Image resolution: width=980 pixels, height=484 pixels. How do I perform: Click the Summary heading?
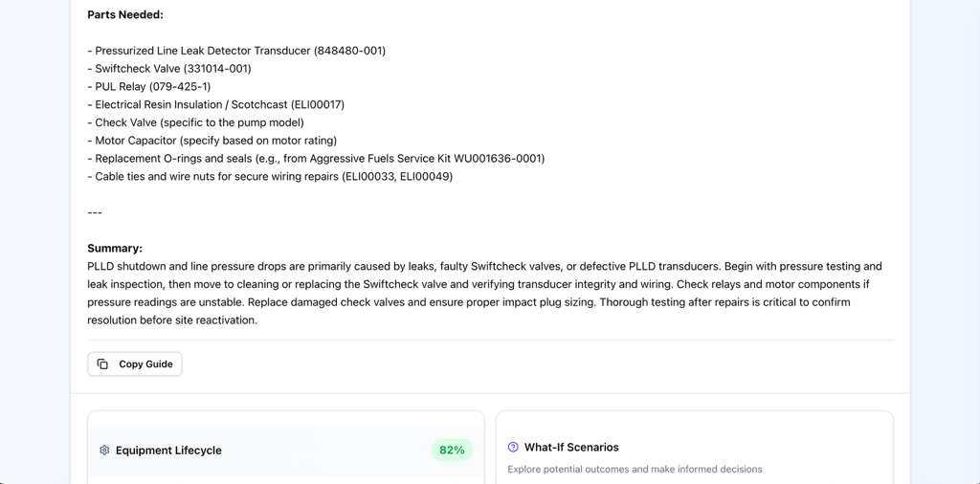(115, 248)
